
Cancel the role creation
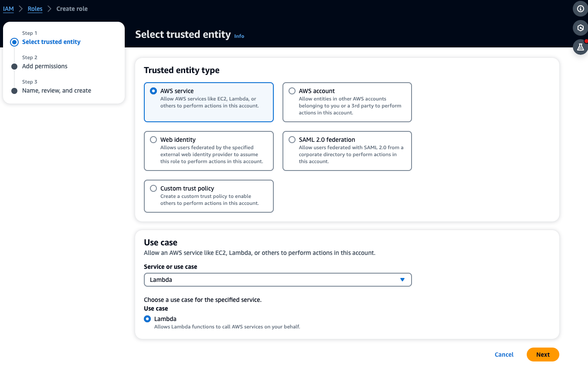tap(504, 355)
